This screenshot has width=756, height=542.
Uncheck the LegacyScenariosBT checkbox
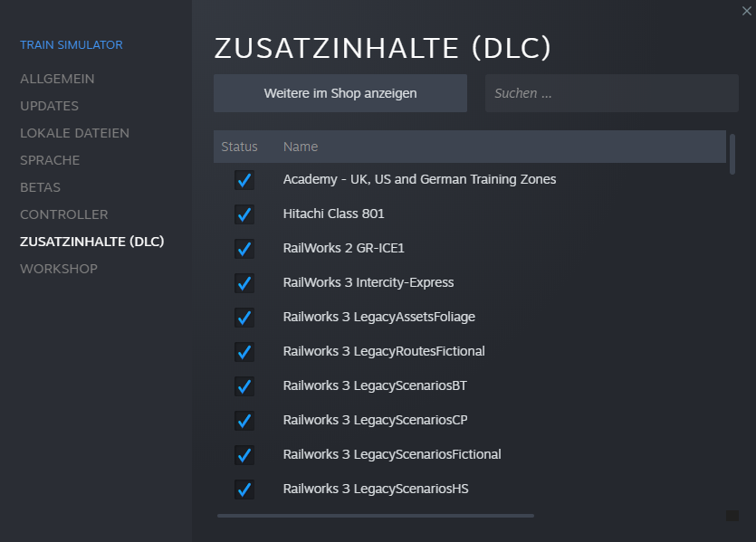pyautogui.click(x=244, y=385)
